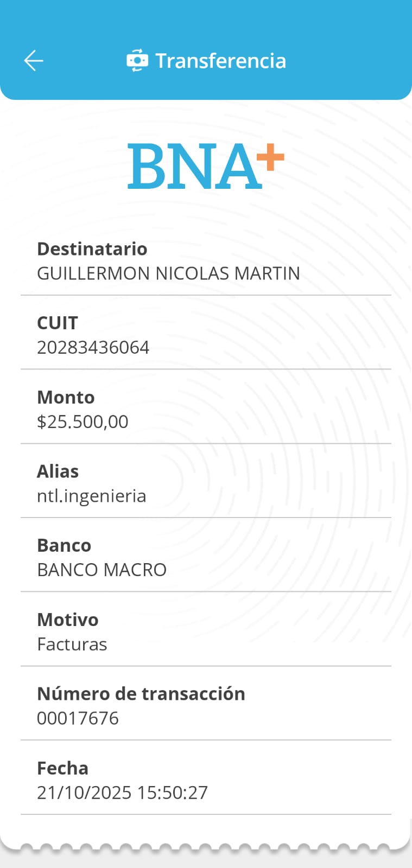
Task: Select the Facturas reason text
Action: tap(72, 644)
